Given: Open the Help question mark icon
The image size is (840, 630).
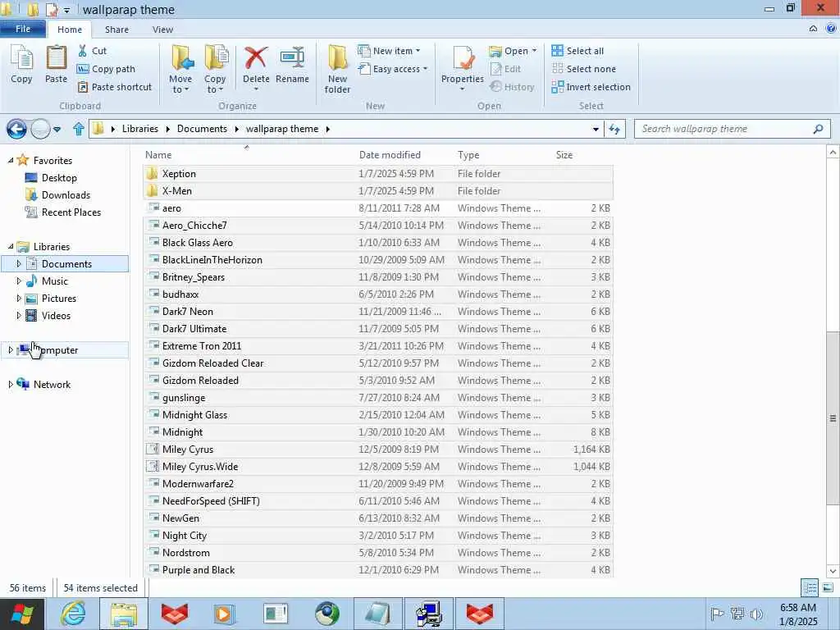Looking at the screenshot, I should (831, 29).
